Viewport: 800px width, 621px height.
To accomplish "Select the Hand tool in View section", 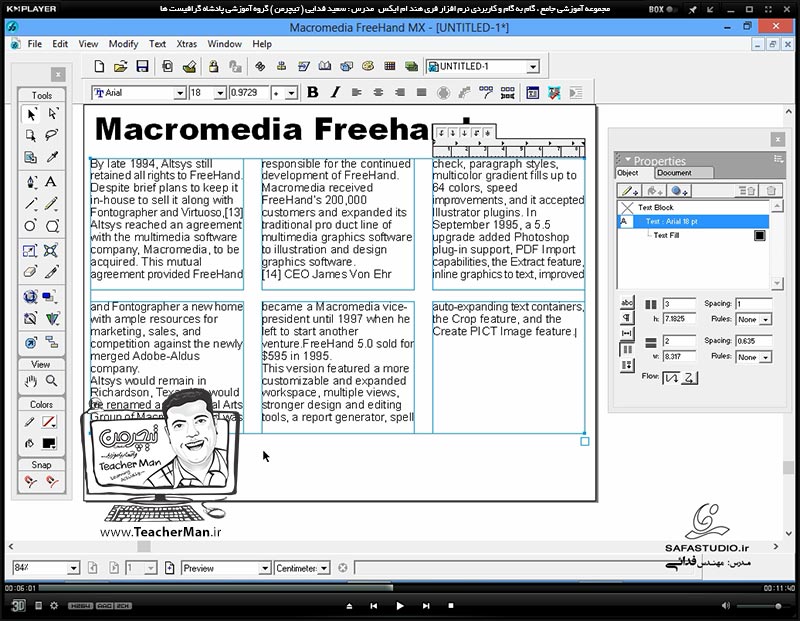I will tap(31, 381).
